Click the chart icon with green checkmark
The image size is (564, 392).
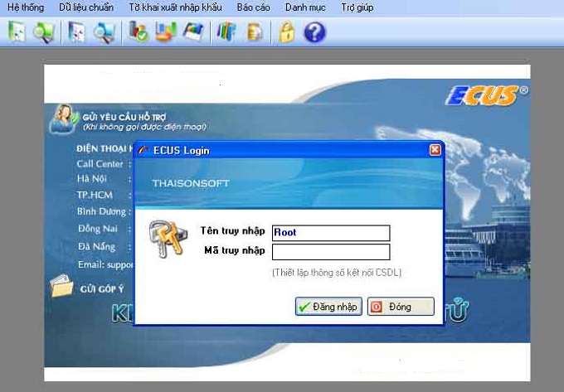coord(140,32)
